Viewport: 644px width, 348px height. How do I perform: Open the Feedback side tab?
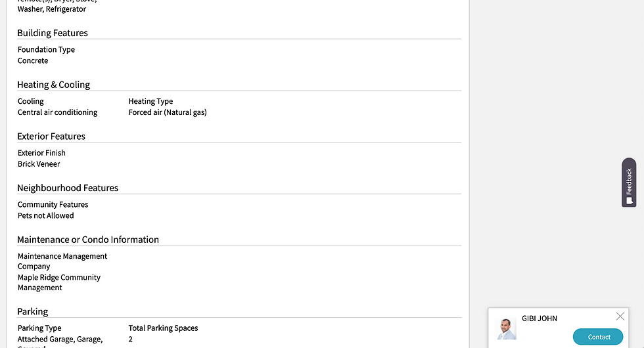(629, 183)
